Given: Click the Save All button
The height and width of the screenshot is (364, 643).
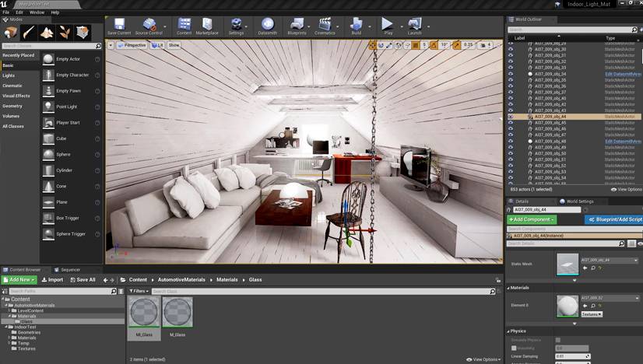Looking at the screenshot, I should (83, 279).
